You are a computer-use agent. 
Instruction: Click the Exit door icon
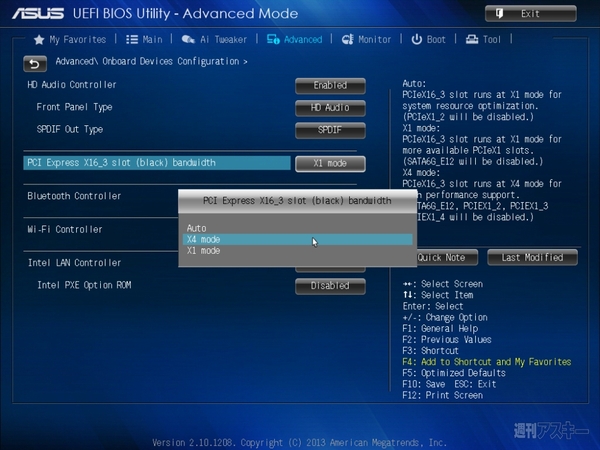pyautogui.click(x=499, y=14)
